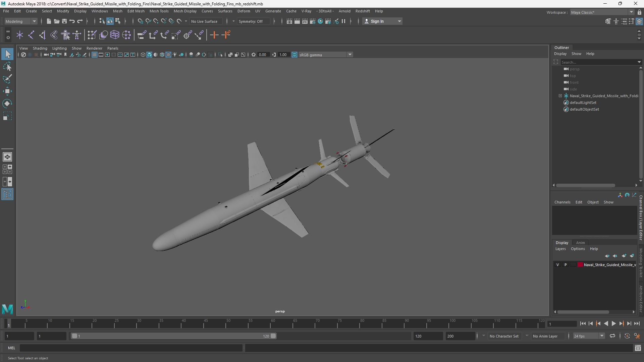Image resolution: width=644 pixels, height=362 pixels.
Task: Select defaultLightSet in the Outliner
Action: click(x=583, y=103)
